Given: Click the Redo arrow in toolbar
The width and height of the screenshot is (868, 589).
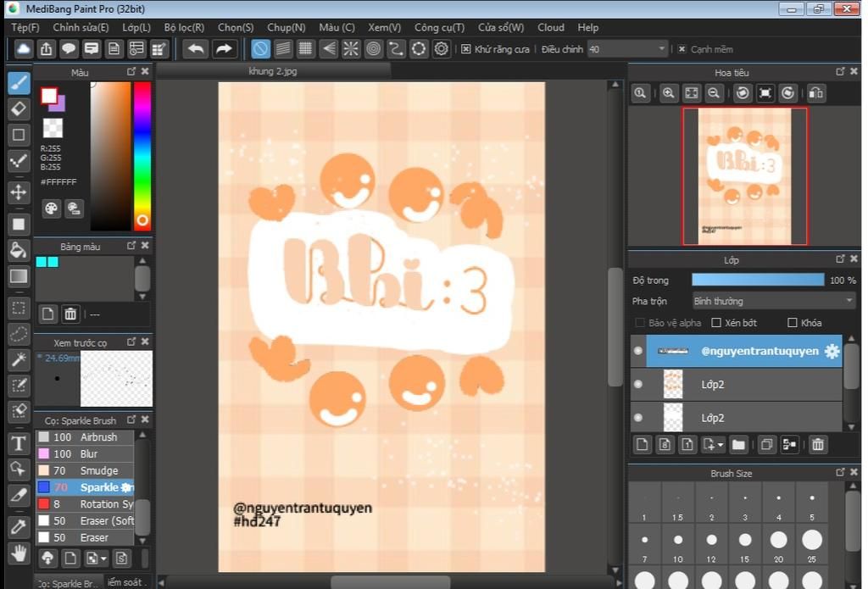Looking at the screenshot, I should click(x=224, y=49).
